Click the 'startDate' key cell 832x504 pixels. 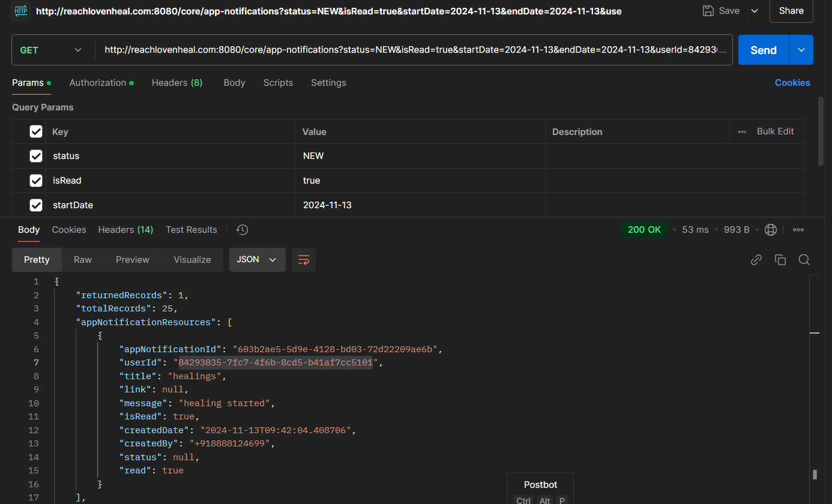[170, 205]
